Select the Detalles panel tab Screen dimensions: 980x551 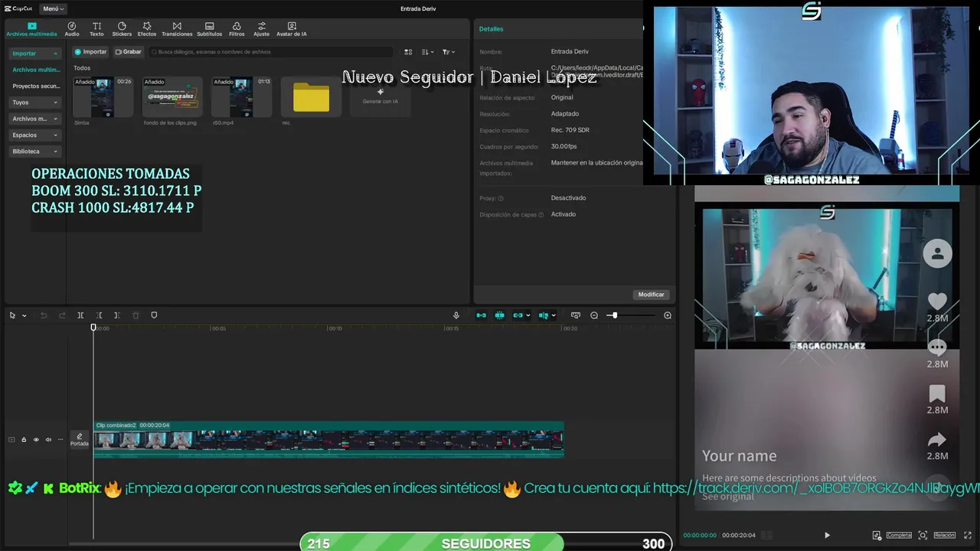click(x=492, y=29)
